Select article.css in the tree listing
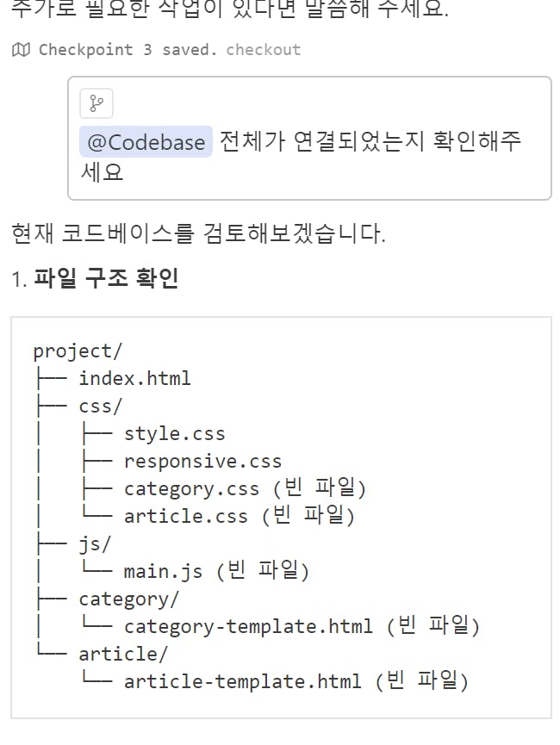560x745 pixels. coord(185,516)
